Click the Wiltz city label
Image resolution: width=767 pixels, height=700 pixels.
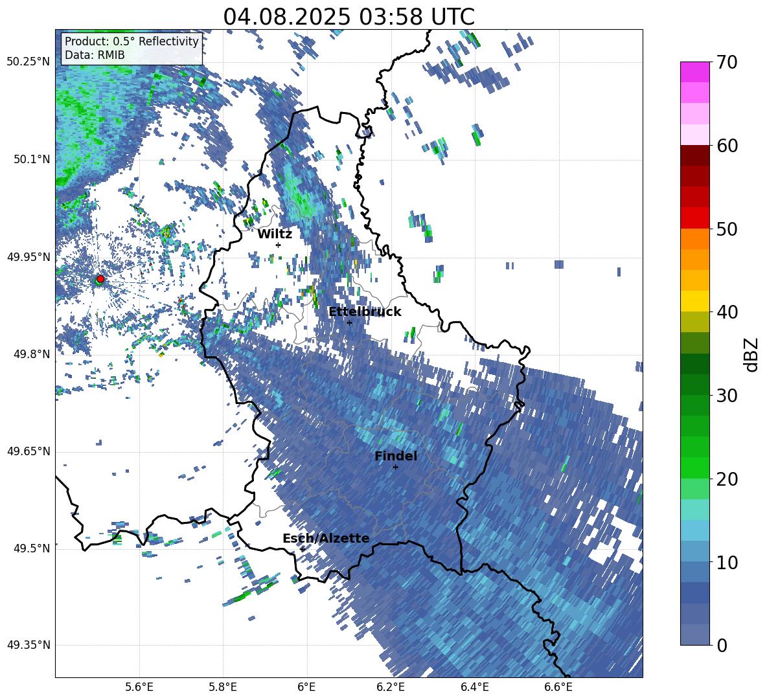click(275, 234)
